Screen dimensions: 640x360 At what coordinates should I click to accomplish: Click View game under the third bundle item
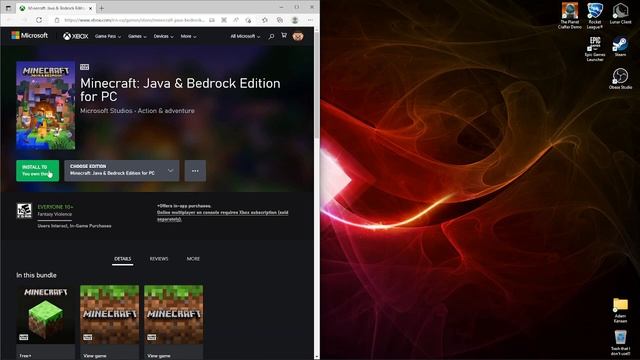pyautogui.click(x=159, y=356)
